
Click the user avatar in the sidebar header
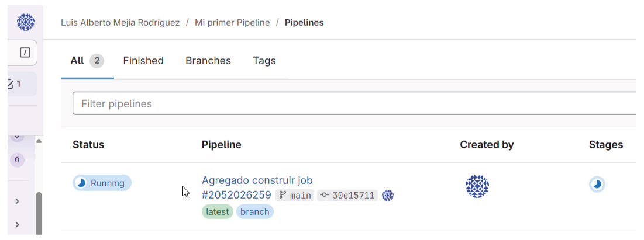click(x=26, y=22)
